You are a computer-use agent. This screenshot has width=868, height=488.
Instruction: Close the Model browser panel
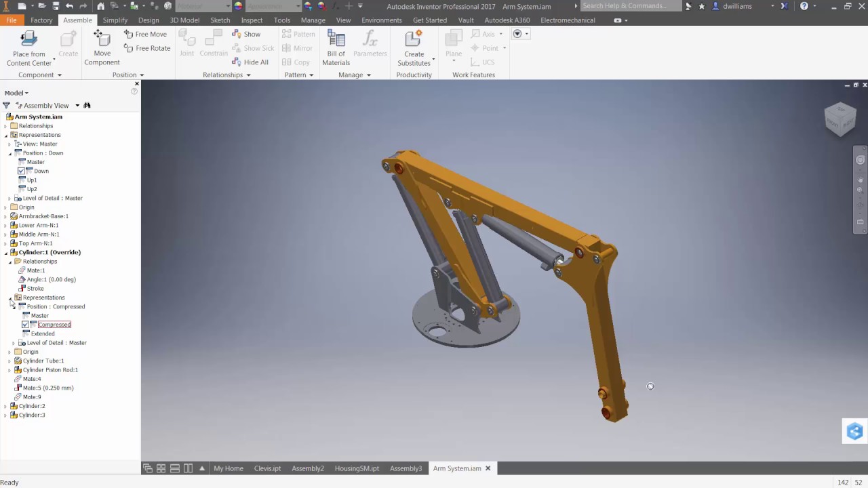pyautogui.click(x=137, y=84)
